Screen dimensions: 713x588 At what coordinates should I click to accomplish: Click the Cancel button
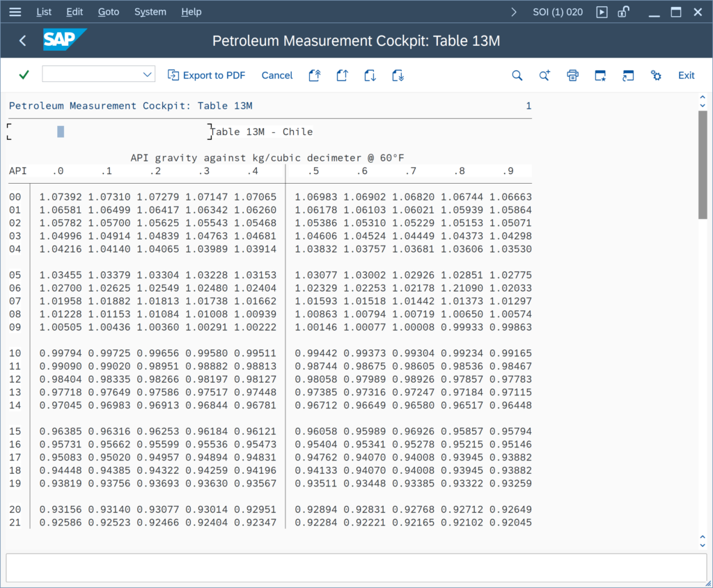277,75
